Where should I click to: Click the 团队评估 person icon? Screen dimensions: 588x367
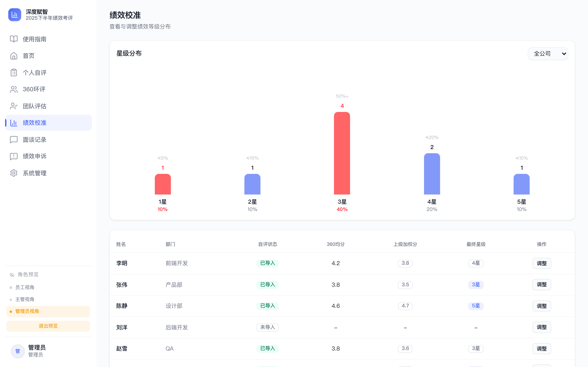(x=13, y=106)
